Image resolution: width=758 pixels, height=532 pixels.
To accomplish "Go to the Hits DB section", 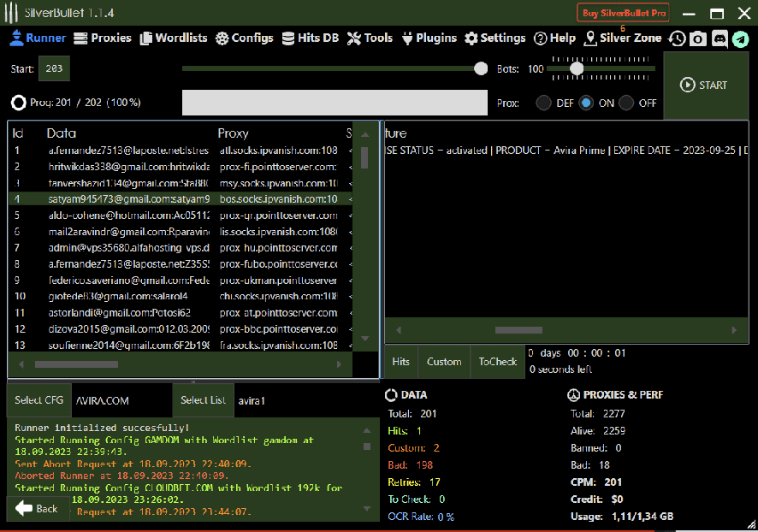I will click(311, 38).
